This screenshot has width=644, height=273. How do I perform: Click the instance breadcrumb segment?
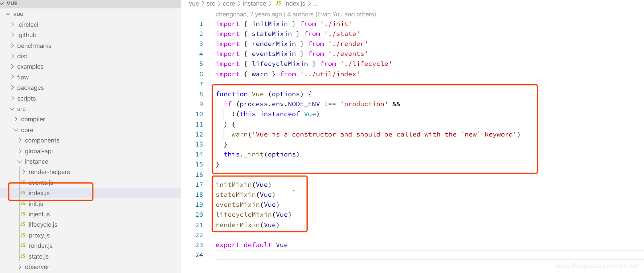click(x=254, y=4)
